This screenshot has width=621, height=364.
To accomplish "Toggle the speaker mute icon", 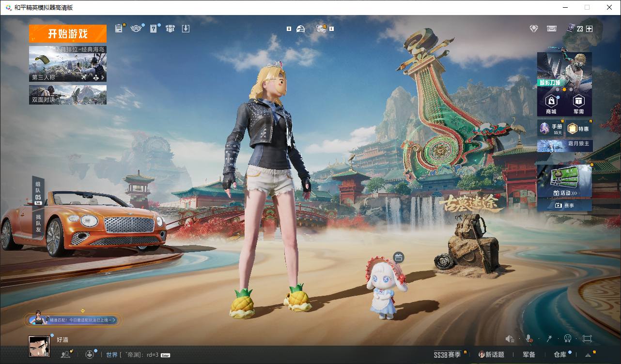I will pyautogui.click(x=510, y=339).
